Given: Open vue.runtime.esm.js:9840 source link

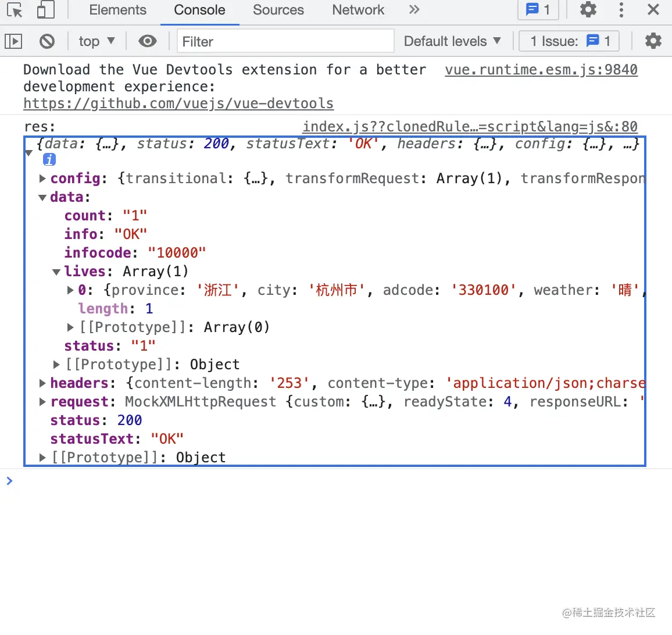Looking at the screenshot, I should (541, 70).
